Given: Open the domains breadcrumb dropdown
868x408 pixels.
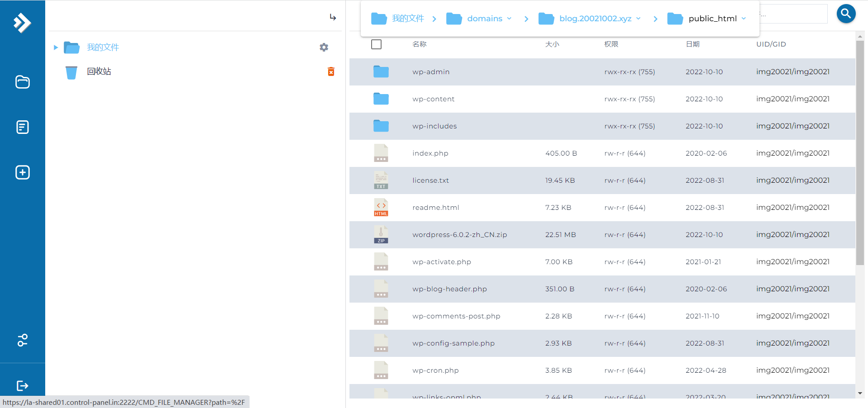Looking at the screenshot, I should 509,19.
